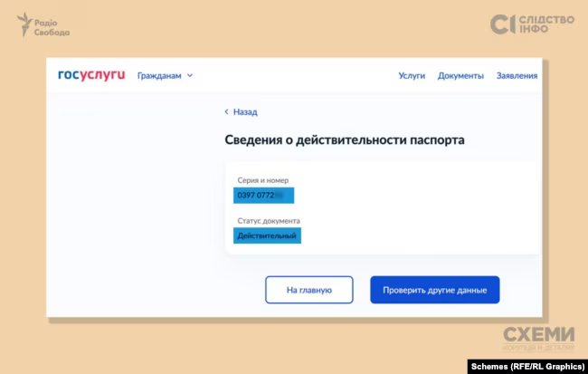588x374 pixels.
Task: Expand the Гражданам dropdown
Action: click(165, 75)
